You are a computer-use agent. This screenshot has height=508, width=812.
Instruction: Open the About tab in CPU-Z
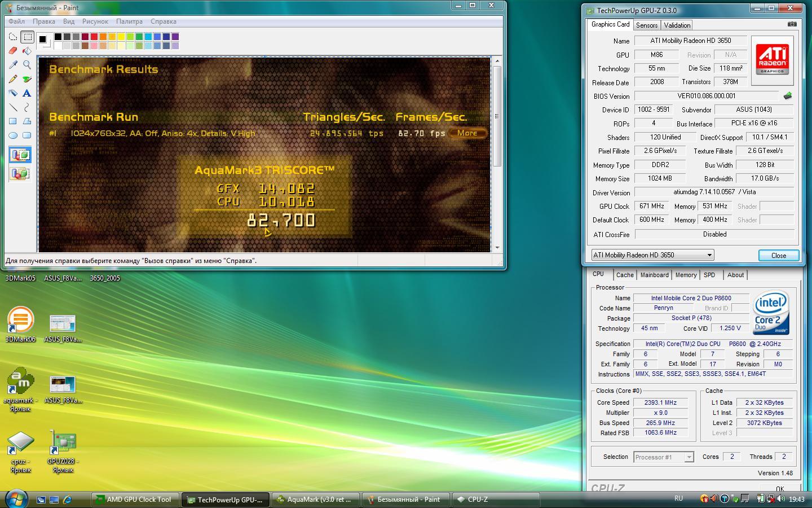(735, 275)
